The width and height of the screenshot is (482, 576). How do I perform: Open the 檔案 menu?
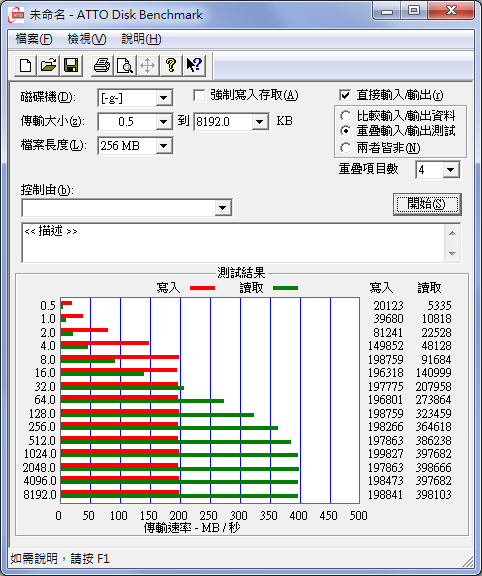(33, 39)
